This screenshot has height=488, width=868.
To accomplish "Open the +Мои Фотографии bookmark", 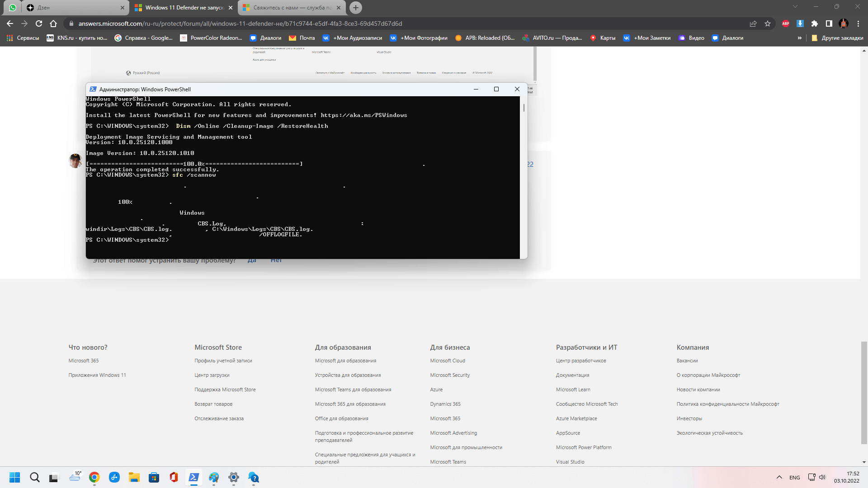I will [419, 38].
